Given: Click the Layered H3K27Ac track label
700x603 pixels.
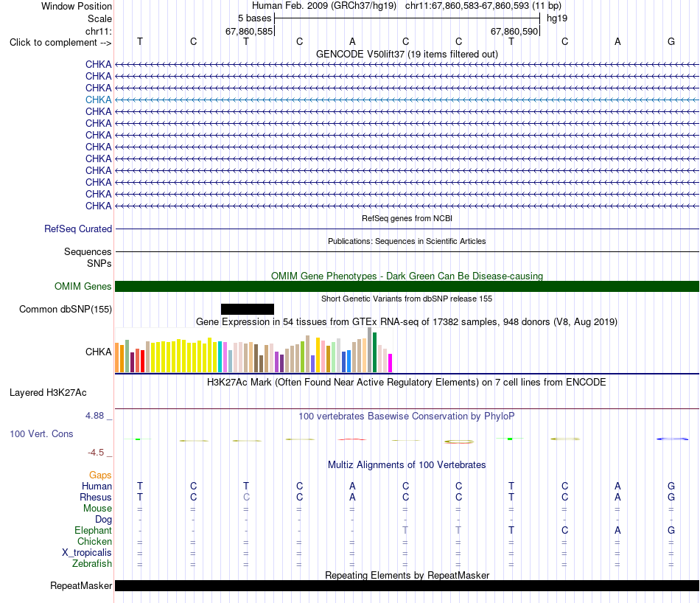Looking at the screenshot, I should pos(48,393).
